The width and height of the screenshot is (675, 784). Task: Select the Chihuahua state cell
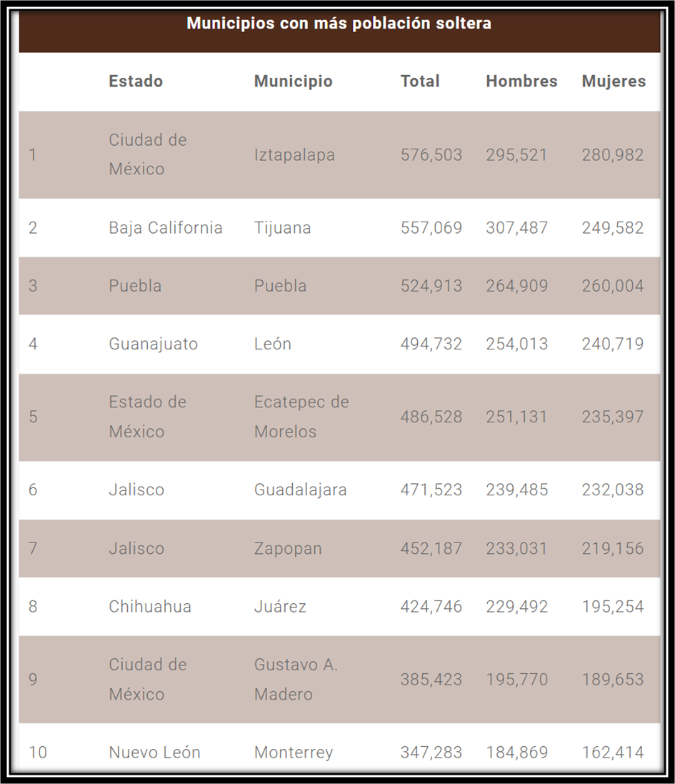pos(150,607)
